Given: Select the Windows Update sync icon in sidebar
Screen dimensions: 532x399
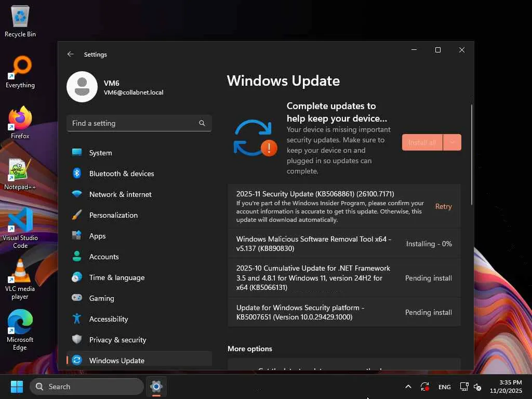Looking at the screenshot, I should pos(77,361).
